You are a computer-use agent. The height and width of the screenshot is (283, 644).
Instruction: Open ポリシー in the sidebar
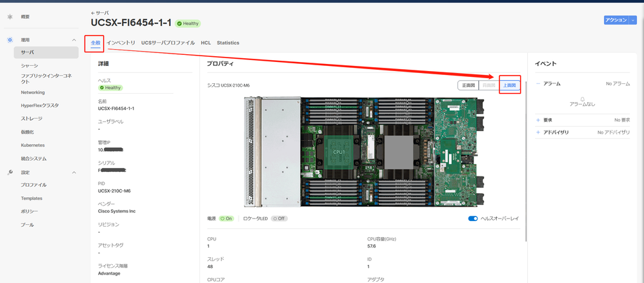coord(30,211)
